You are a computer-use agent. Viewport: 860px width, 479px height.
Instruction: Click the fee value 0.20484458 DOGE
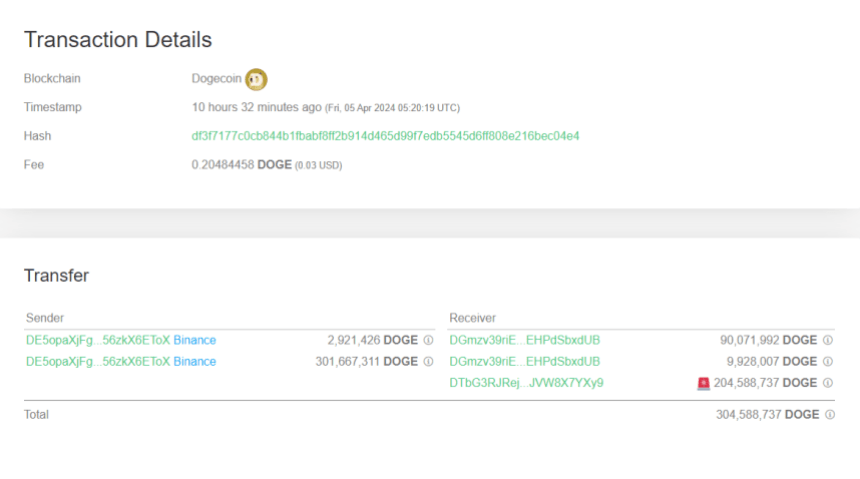241,165
